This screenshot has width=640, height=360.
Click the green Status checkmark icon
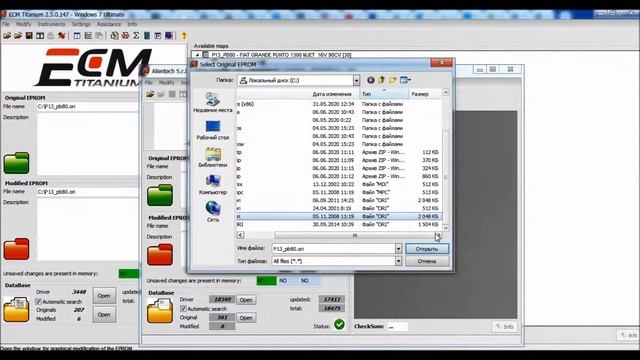339,325
